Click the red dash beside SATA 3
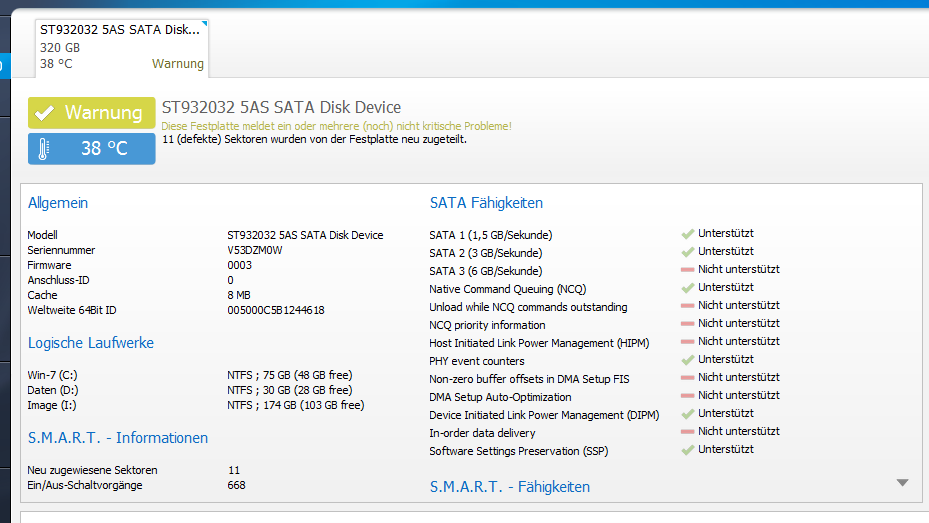Image resolution: width=929 pixels, height=523 pixels. point(687,270)
